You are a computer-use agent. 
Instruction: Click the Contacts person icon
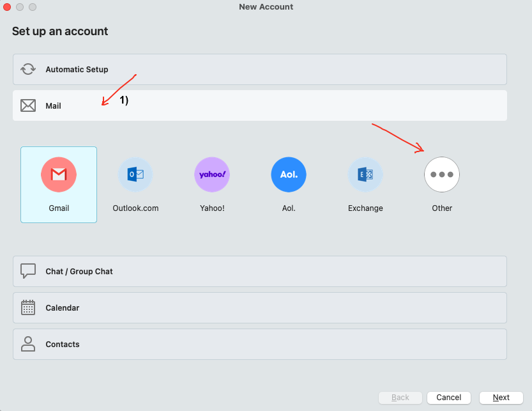click(x=28, y=344)
